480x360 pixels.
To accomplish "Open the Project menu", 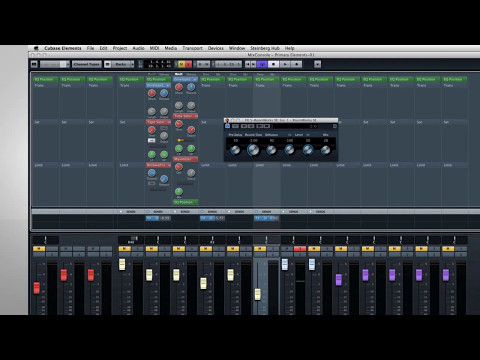I will pyautogui.click(x=120, y=48).
